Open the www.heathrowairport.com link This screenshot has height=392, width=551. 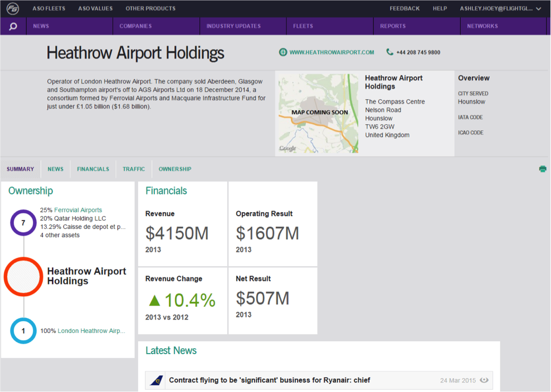click(x=331, y=52)
